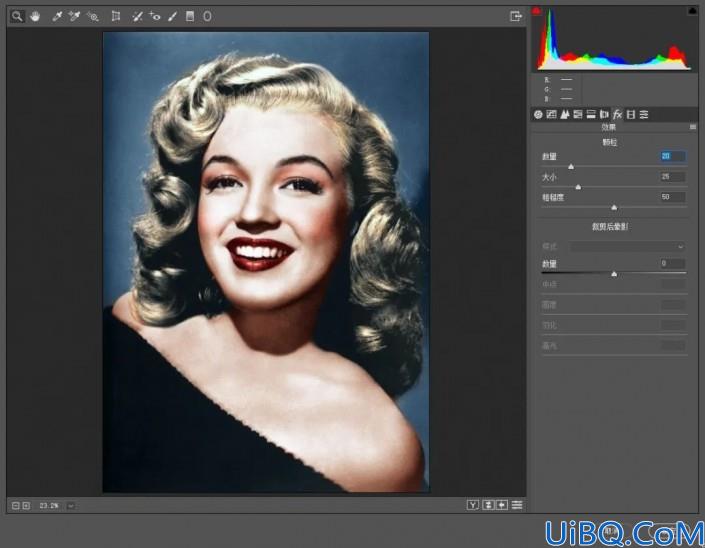Adjust the grain amount 数量 slider

point(571,167)
